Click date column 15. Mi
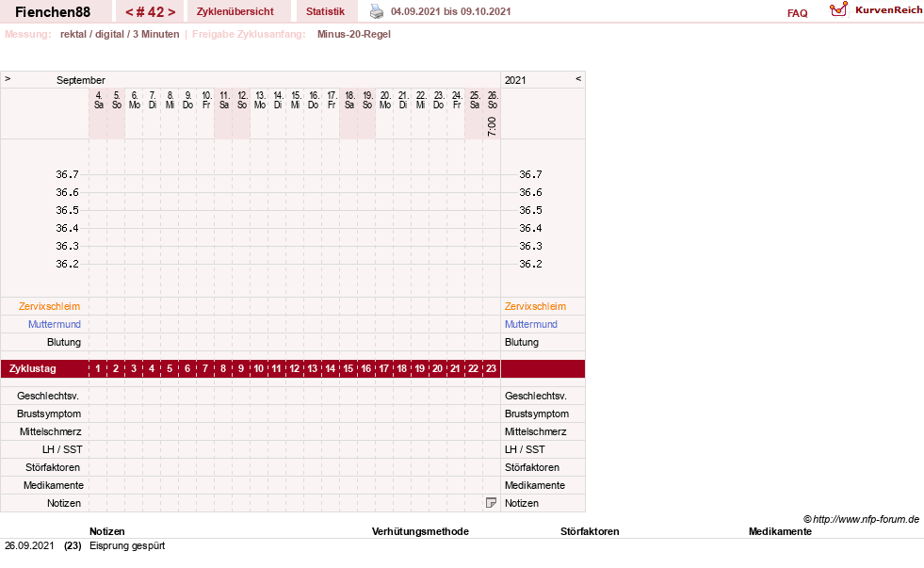The image size is (924, 568). click(296, 100)
